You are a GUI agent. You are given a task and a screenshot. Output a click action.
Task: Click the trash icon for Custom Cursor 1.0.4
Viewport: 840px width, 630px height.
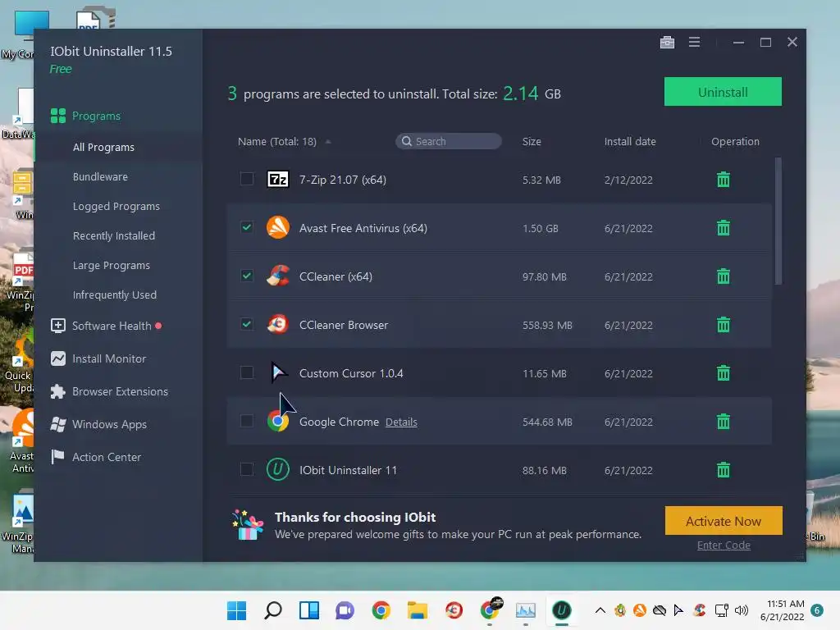(x=724, y=373)
